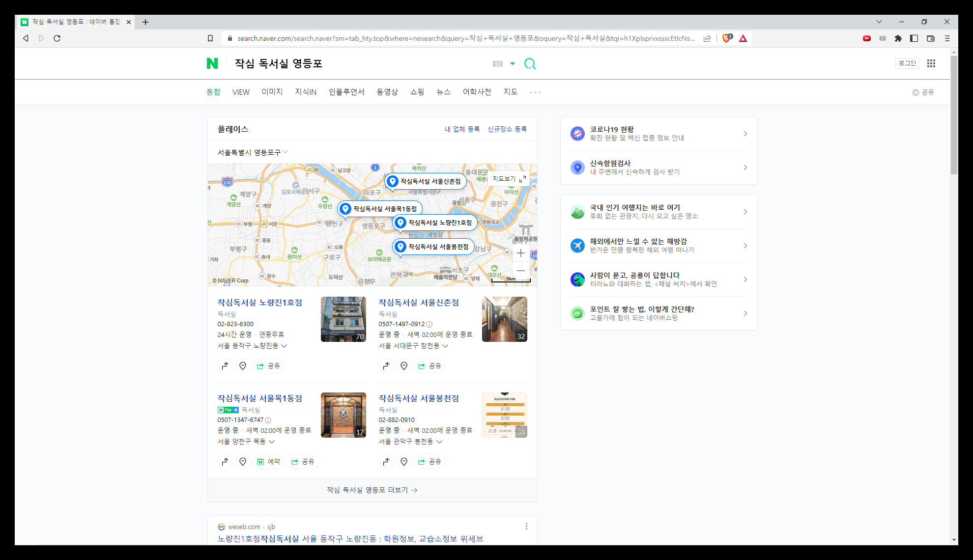Zoom in the map with plus button
973x560 pixels.
[x=521, y=253]
